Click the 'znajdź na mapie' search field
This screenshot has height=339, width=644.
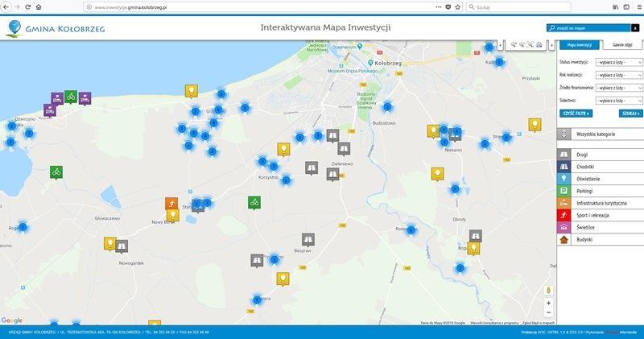(588, 28)
